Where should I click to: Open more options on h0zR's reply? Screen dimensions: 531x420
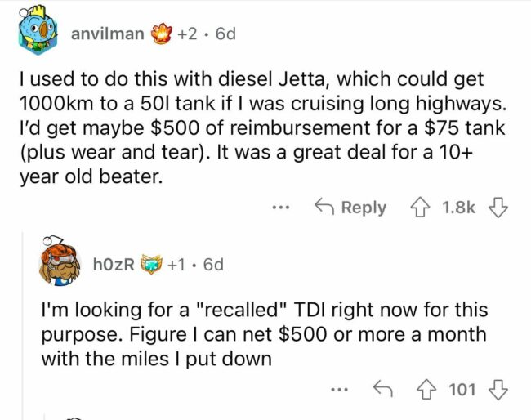point(339,389)
